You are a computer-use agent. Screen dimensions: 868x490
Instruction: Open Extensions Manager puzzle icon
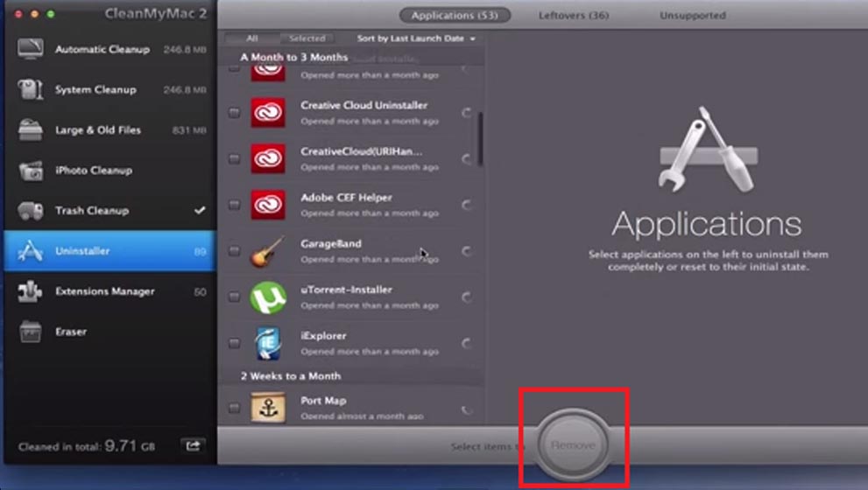30,291
